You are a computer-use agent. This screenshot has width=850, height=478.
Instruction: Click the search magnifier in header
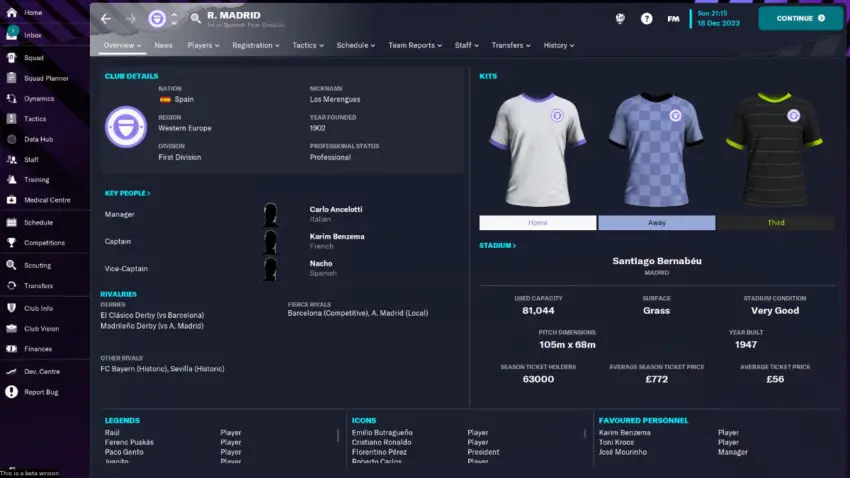click(196, 18)
